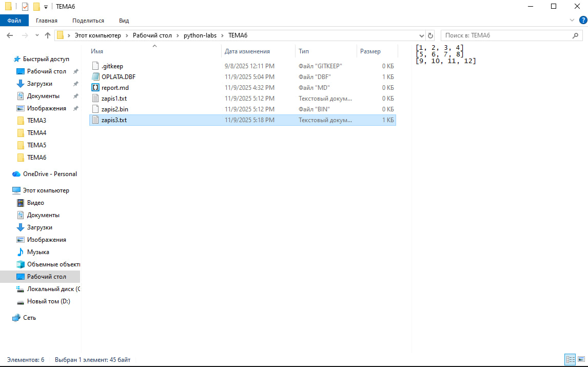588x367 pixels.
Task: Open the recent locations dropdown arrow
Action: [36, 35]
